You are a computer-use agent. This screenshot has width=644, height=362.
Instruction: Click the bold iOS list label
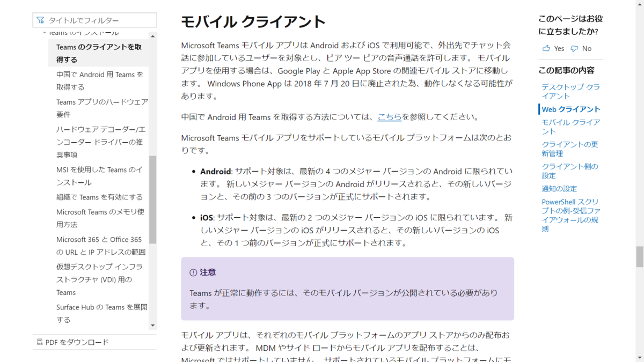[207, 218]
